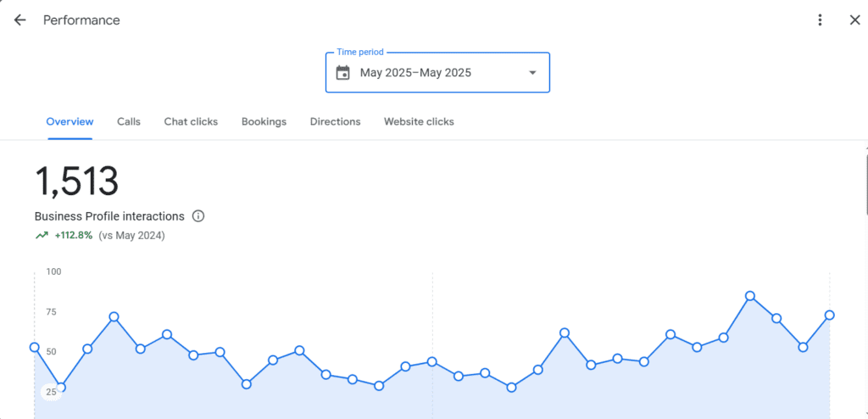Image resolution: width=868 pixels, height=419 pixels.
Task: Close the Performance panel with the X
Action: click(x=854, y=20)
